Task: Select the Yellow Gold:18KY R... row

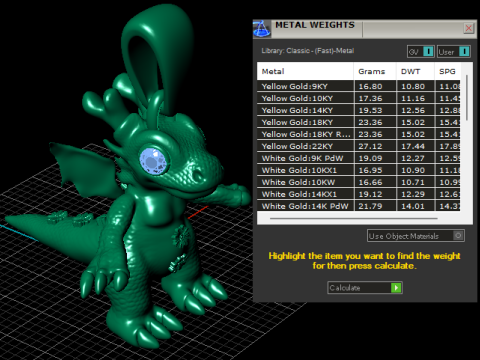Action: [x=359, y=134]
